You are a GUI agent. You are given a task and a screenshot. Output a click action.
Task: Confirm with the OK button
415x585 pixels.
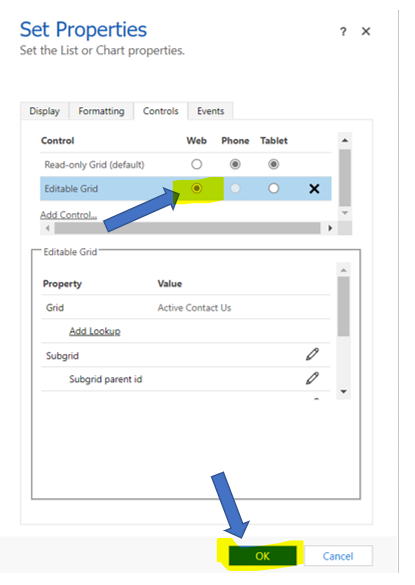tap(263, 556)
